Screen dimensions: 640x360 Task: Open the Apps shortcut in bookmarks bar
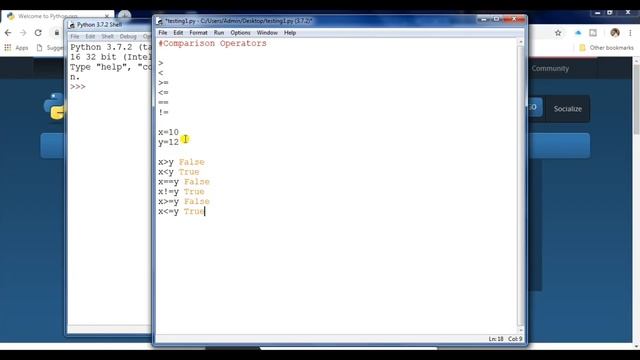coord(17,48)
